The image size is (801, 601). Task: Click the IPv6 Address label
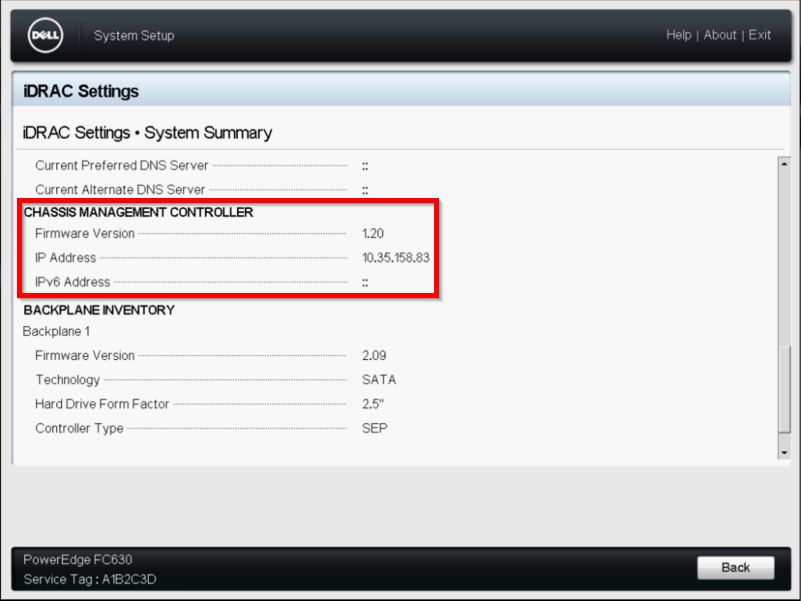pos(73,282)
